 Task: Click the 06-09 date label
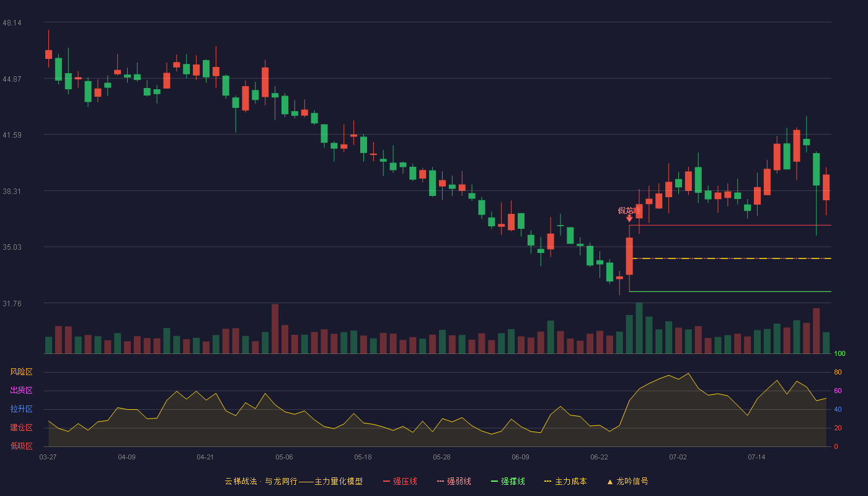(x=520, y=457)
